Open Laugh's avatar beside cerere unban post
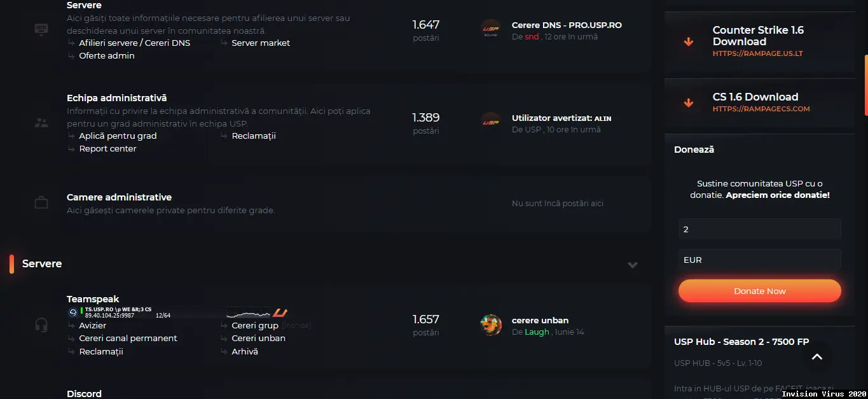Image resolution: width=868 pixels, height=399 pixels. point(491,325)
